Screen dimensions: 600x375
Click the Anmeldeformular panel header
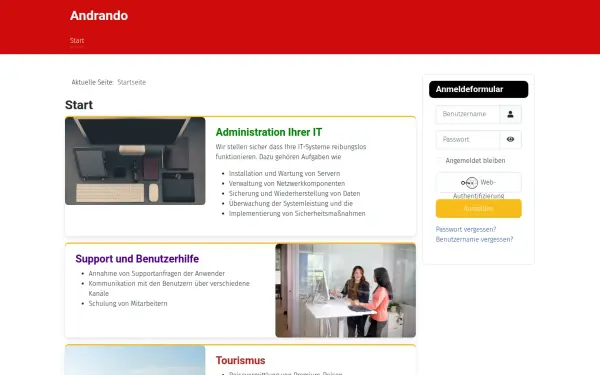pos(478,89)
